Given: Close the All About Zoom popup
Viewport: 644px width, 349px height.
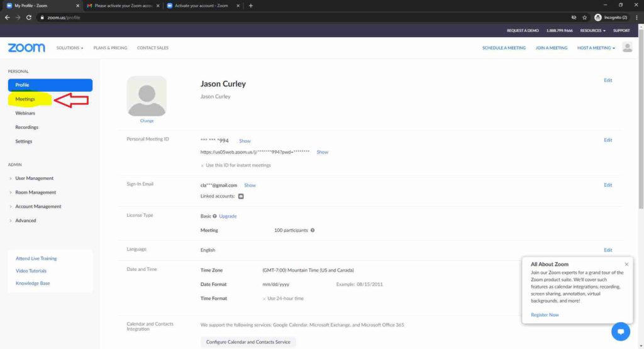Looking at the screenshot, I should point(626,264).
